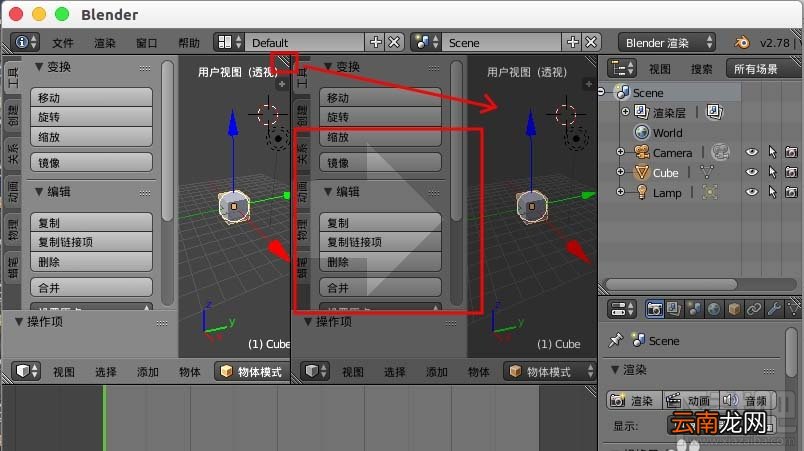Open the Info editor type selector icon
Image resolution: width=804 pixels, height=451 pixels.
coord(24,42)
